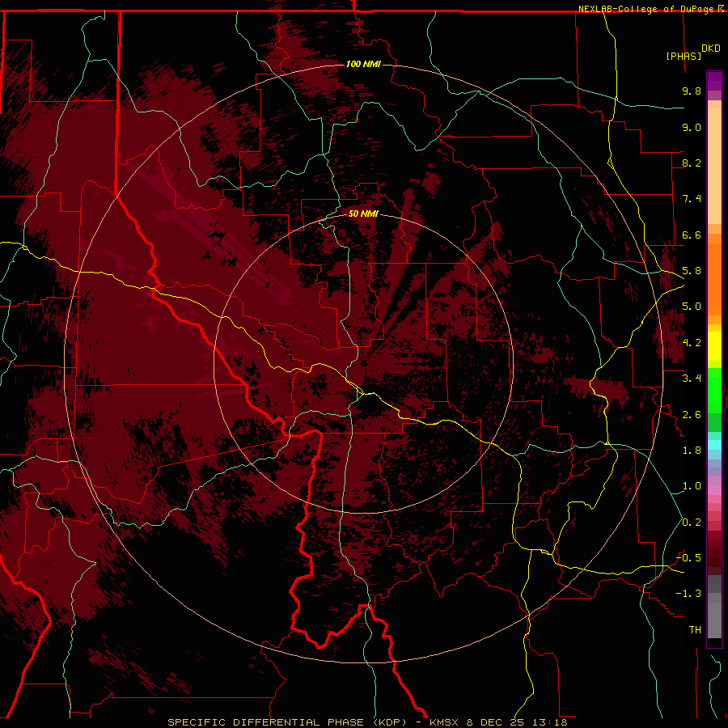Click the [PHAS] legend heading

684,56
